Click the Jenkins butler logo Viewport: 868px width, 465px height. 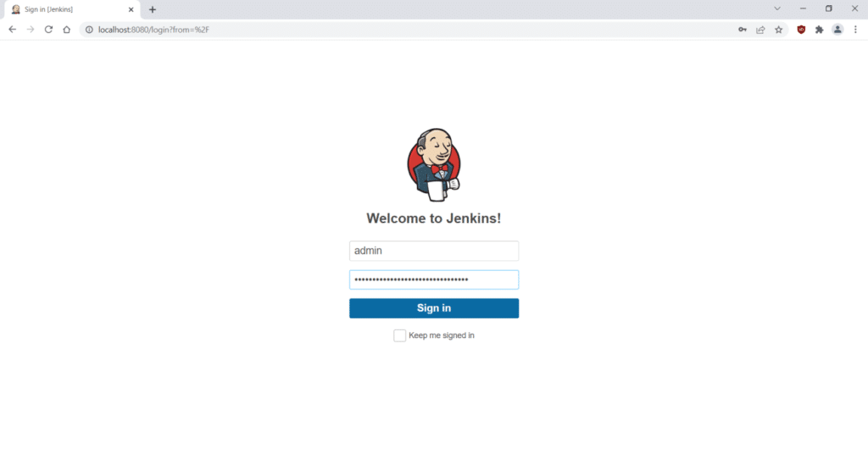[434, 165]
